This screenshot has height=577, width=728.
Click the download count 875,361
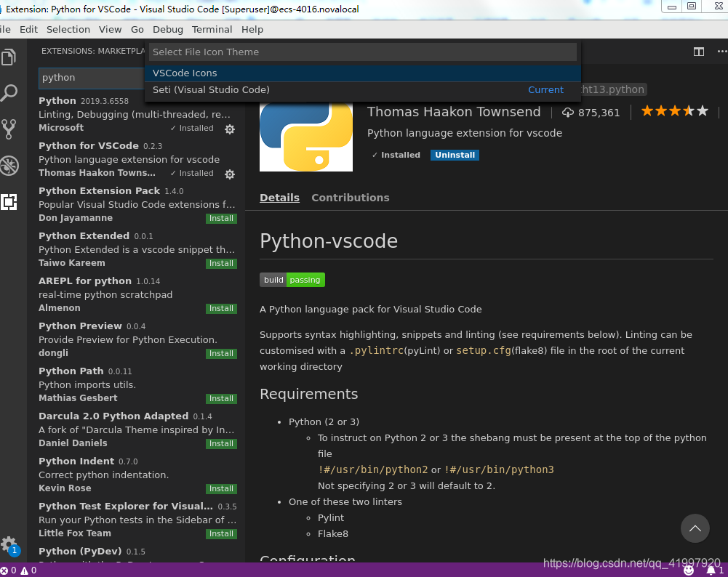pos(591,112)
